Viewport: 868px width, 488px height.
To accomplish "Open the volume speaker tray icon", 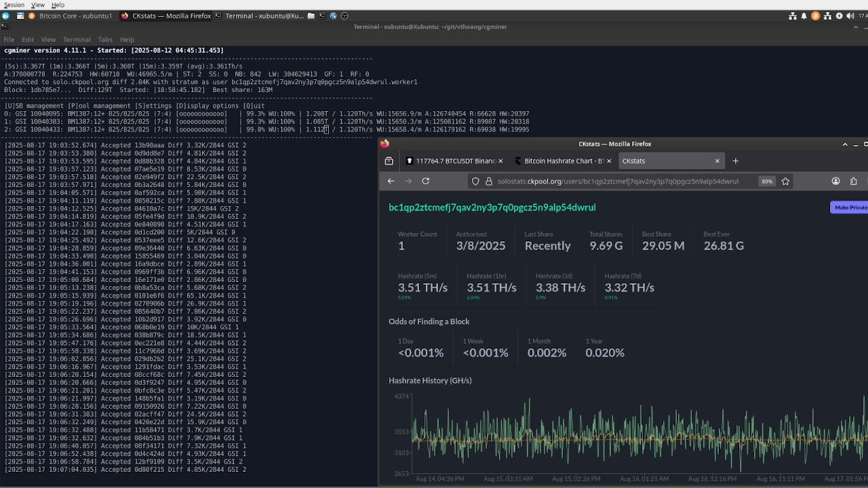I will [x=850, y=16].
